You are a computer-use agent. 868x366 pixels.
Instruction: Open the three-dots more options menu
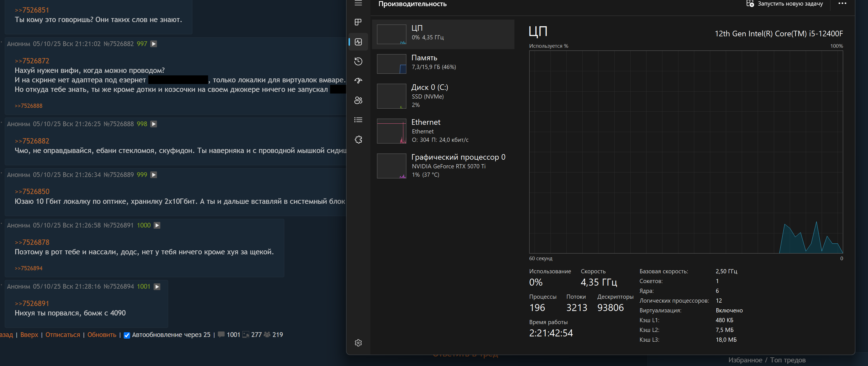pyautogui.click(x=842, y=4)
